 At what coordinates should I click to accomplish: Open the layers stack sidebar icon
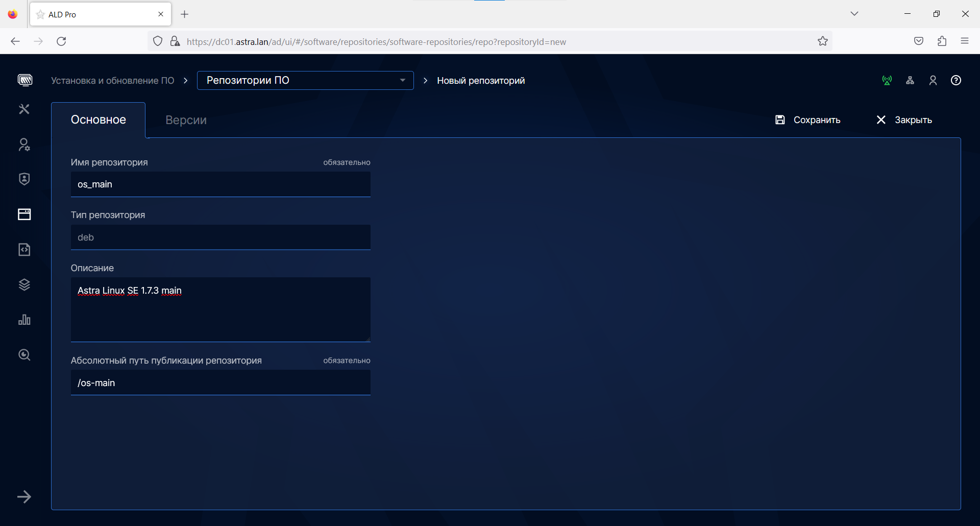[x=24, y=284]
